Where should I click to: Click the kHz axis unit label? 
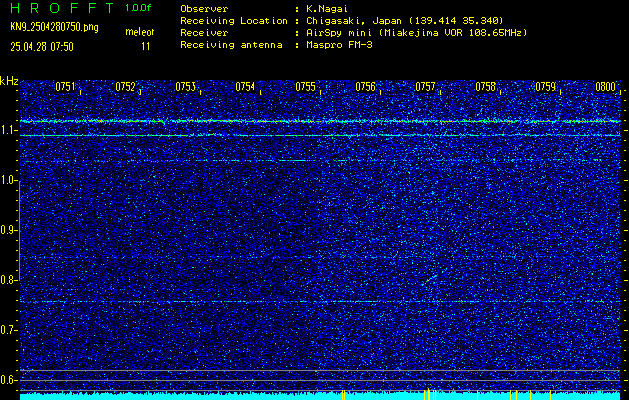tap(9, 81)
